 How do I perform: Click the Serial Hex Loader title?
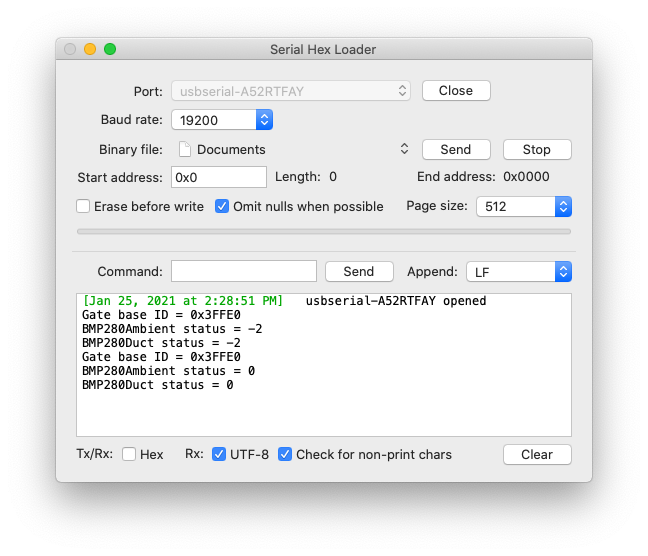[323, 50]
